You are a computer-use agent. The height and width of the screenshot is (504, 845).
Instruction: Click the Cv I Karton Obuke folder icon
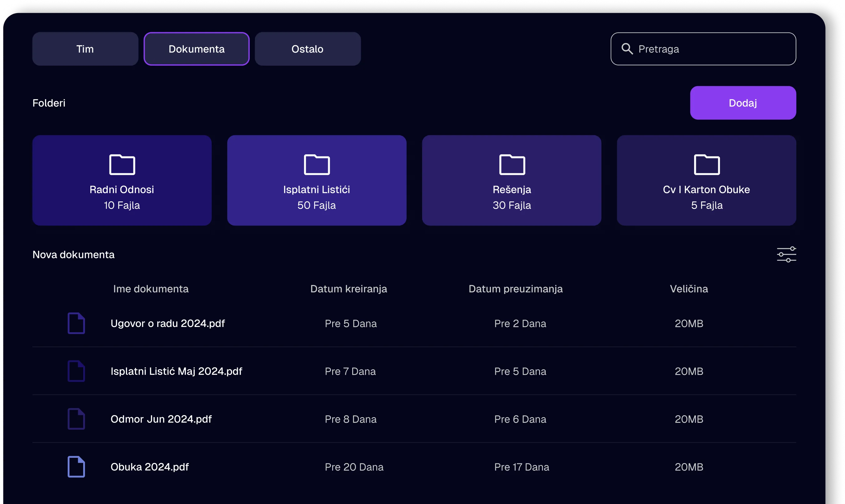(x=706, y=165)
